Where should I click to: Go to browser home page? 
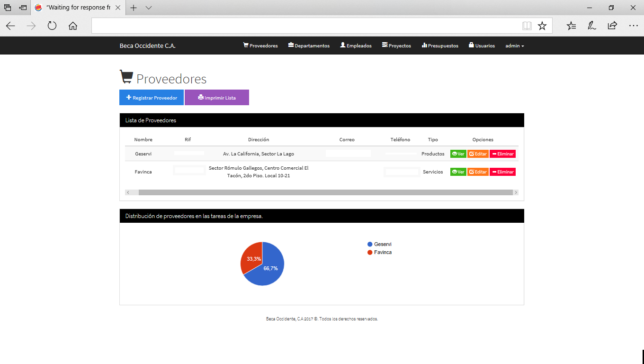pos(73,26)
